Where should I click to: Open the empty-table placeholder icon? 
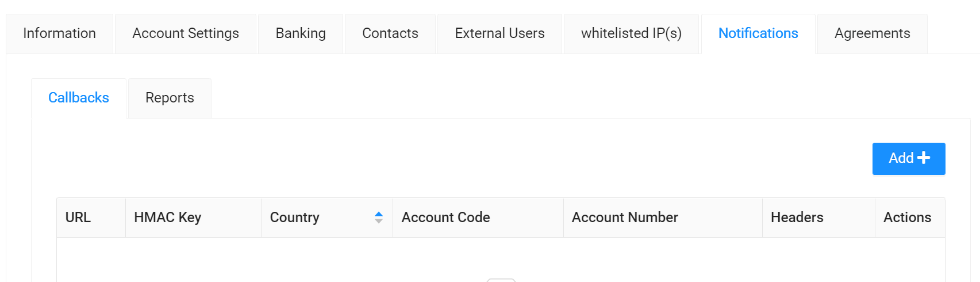(501, 280)
